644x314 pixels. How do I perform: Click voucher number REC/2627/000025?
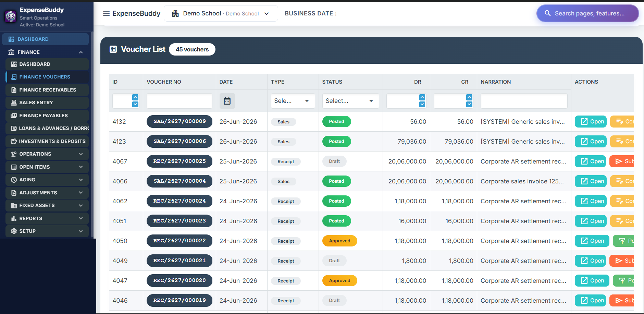tap(179, 161)
